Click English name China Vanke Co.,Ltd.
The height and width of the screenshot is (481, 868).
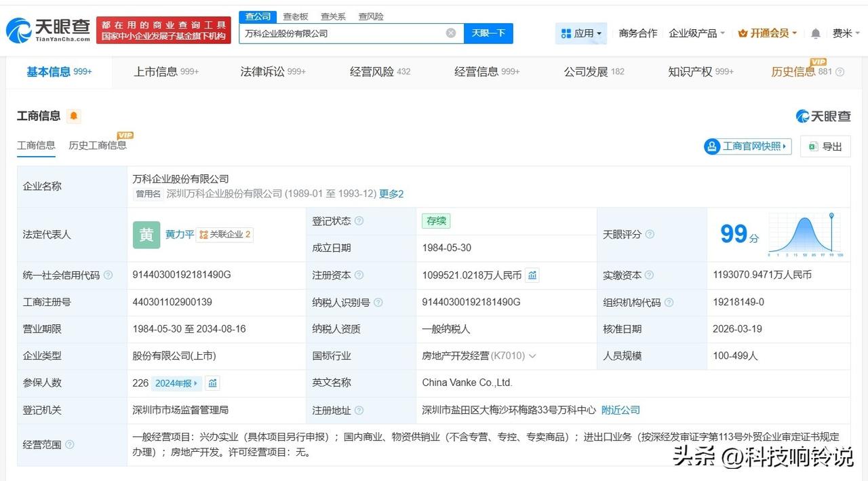467,383
